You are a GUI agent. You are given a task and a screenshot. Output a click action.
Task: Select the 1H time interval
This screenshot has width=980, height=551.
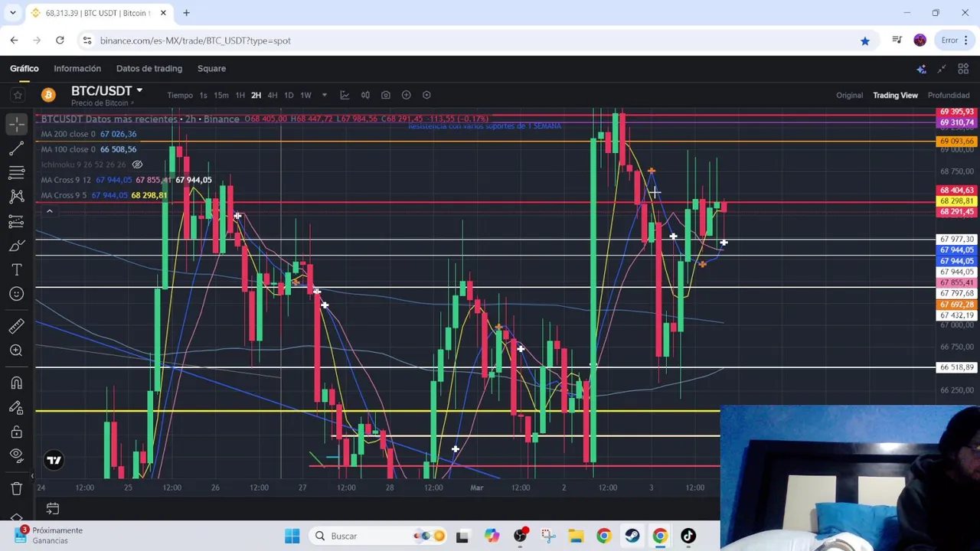tap(240, 95)
